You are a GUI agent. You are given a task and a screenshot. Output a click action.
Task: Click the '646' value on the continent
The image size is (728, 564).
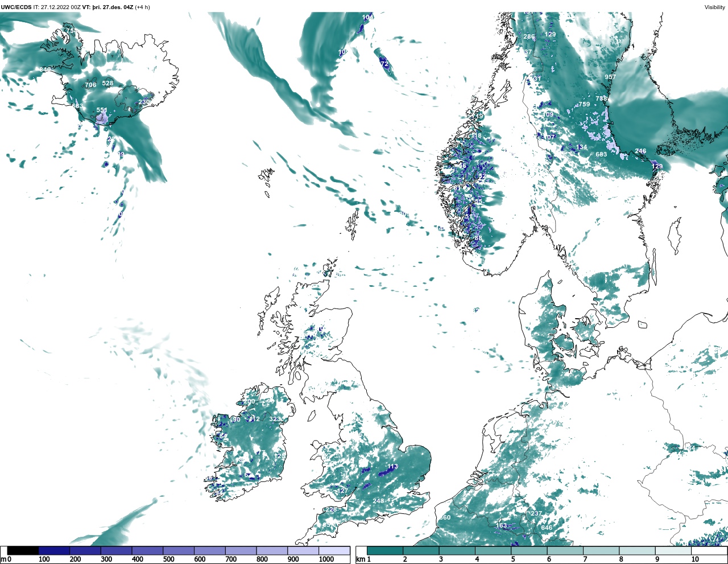point(547,528)
